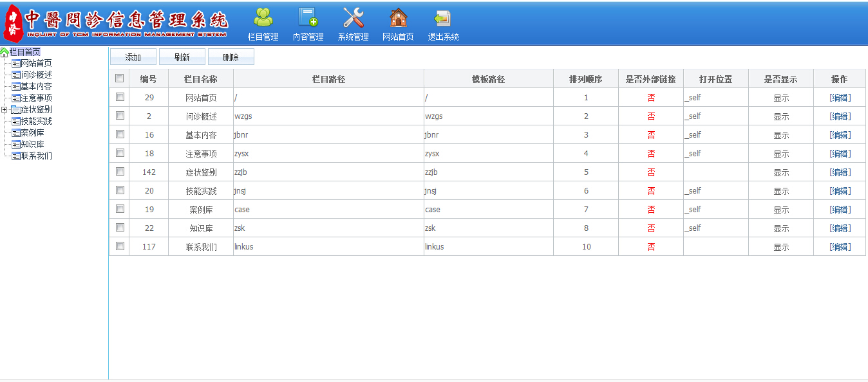The height and width of the screenshot is (382, 868).
Task: Expand the 症状鉴别 tree node
Action: [4, 109]
